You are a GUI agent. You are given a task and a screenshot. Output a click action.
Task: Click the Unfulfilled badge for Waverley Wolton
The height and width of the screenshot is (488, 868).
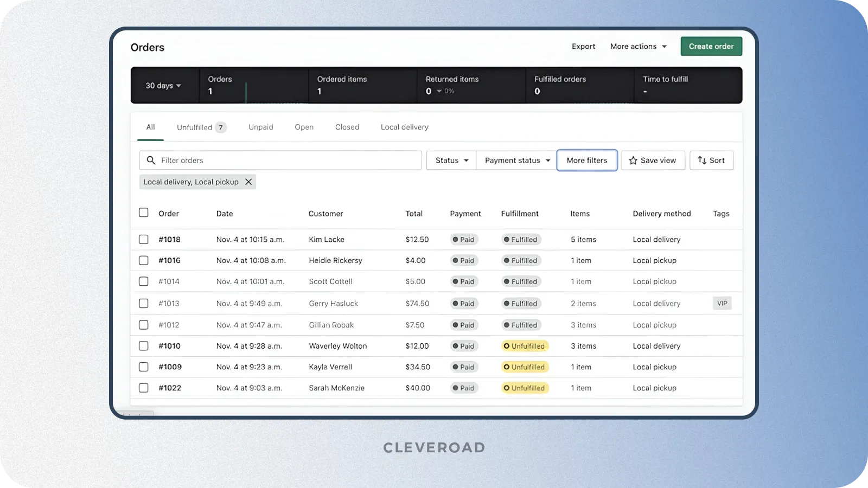525,346
